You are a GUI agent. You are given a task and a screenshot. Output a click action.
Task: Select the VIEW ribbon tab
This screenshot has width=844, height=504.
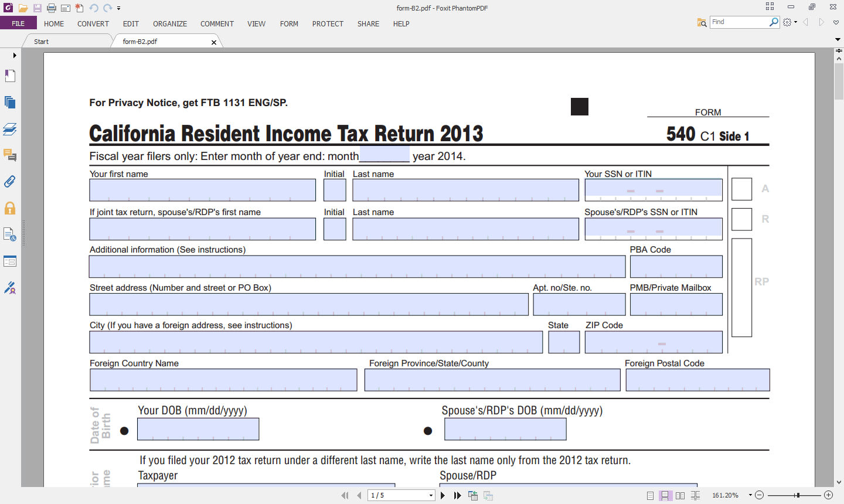coord(256,24)
